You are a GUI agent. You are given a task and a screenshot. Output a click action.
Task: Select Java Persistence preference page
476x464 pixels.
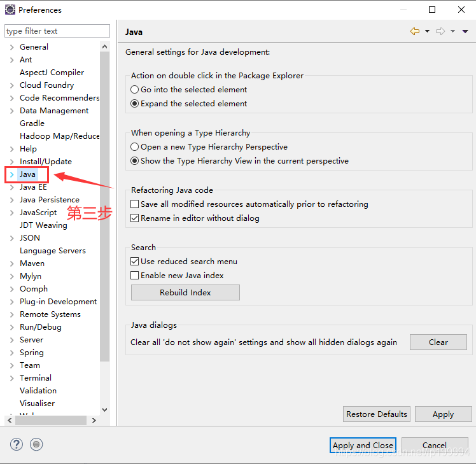coord(50,200)
